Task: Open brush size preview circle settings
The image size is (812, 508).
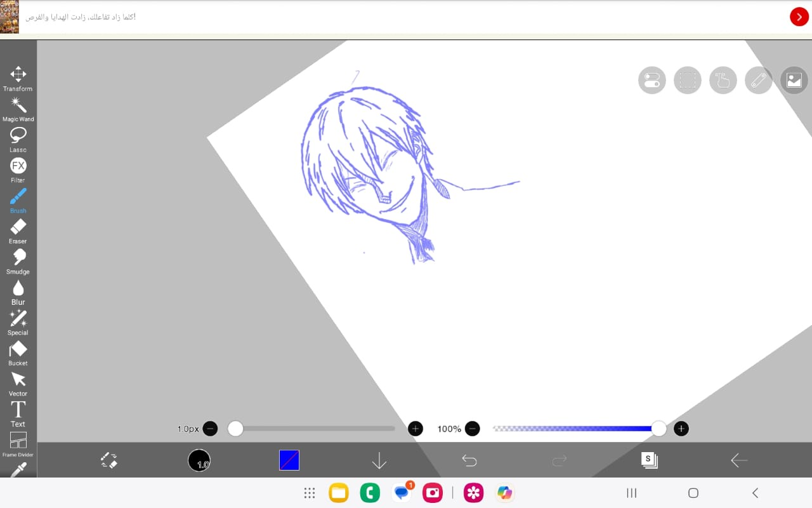Action: 199,460
